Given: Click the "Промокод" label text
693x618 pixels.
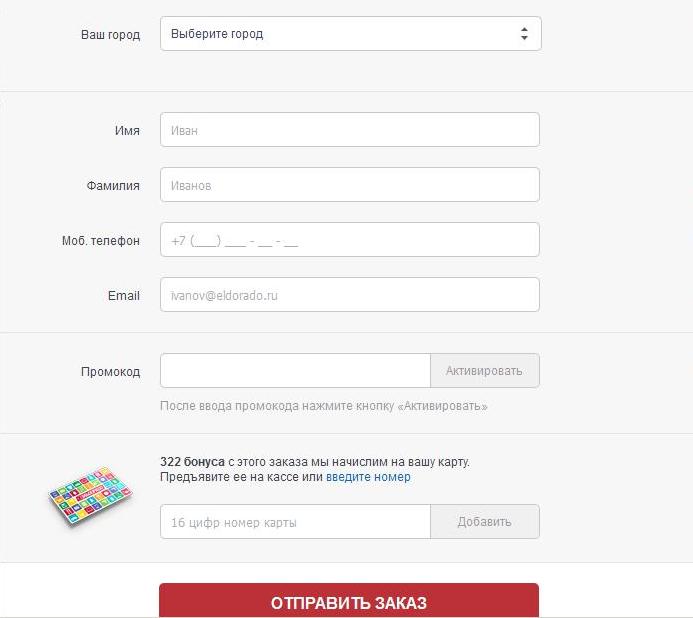Looking at the screenshot, I should pos(110,371).
